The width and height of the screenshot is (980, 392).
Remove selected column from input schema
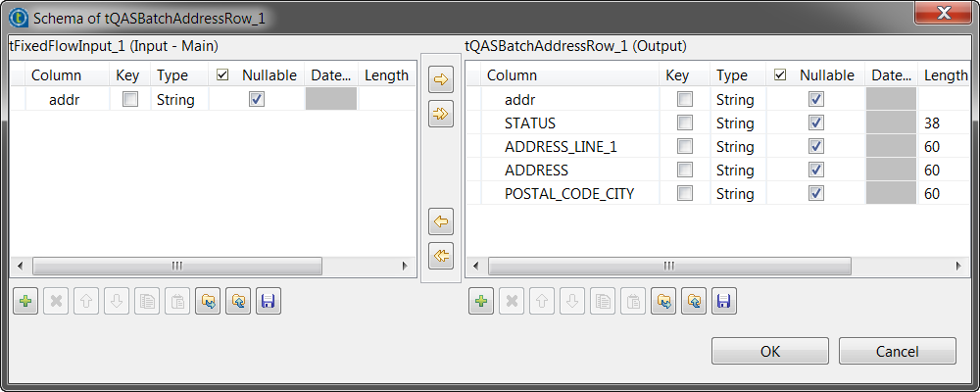tap(56, 301)
